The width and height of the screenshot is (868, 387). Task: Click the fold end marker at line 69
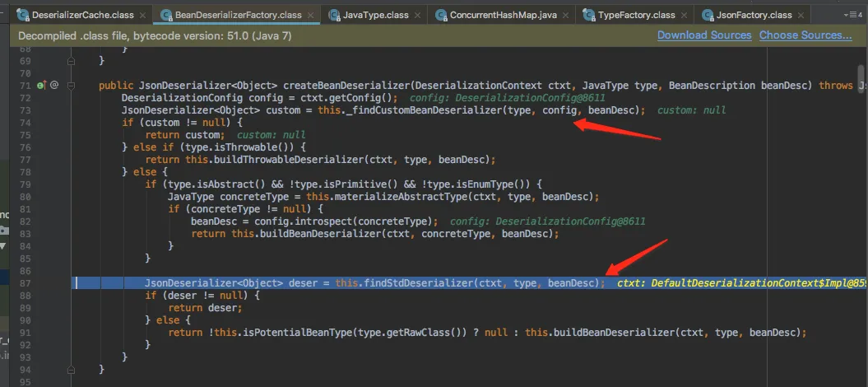72,61
